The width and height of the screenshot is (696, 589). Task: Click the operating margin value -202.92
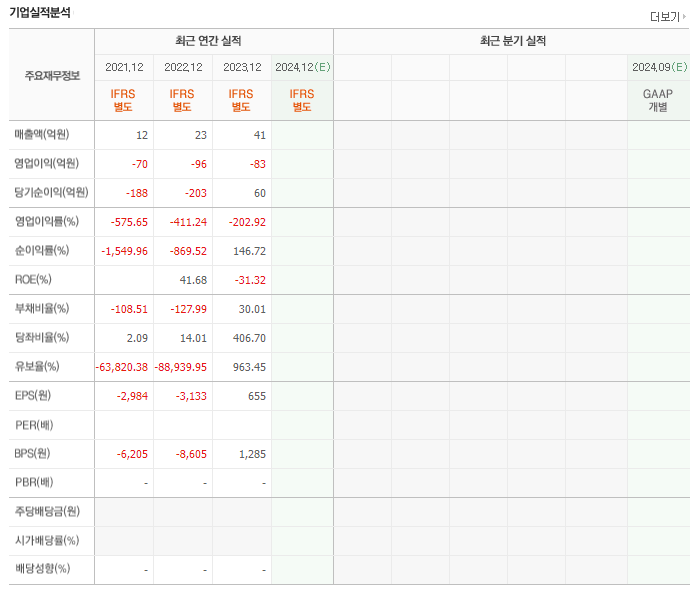coord(247,222)
